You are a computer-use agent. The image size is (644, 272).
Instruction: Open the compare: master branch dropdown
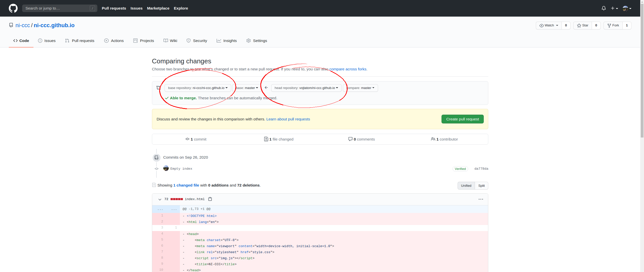[x=360, y=88]
